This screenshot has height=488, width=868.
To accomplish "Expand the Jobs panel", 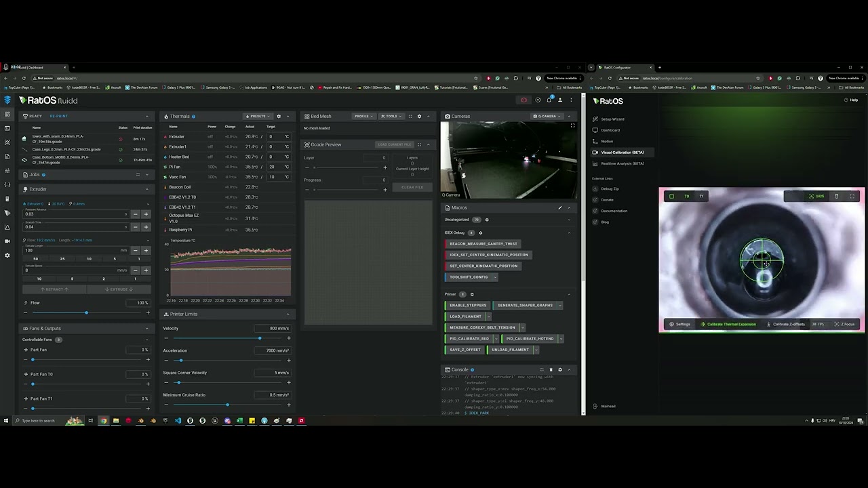I will click(147, 175).
